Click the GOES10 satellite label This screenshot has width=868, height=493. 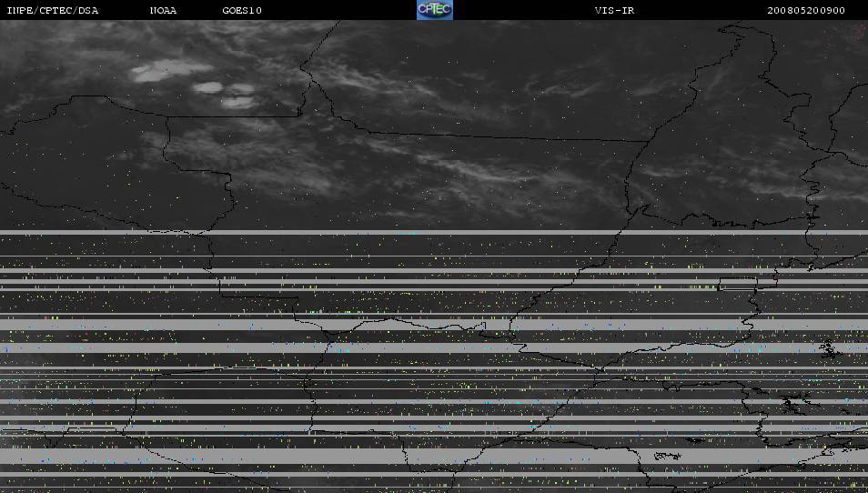point(242,11)
